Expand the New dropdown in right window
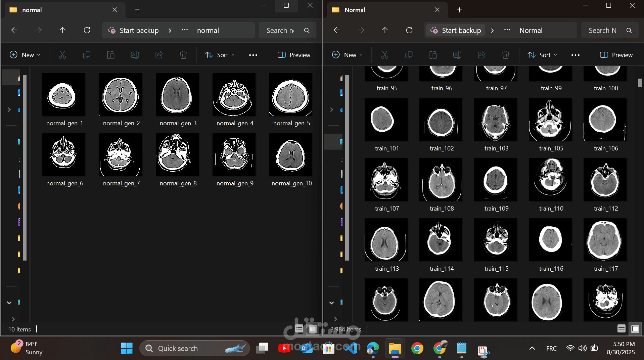The image size is (644, 360). click(x=347, y=55)
